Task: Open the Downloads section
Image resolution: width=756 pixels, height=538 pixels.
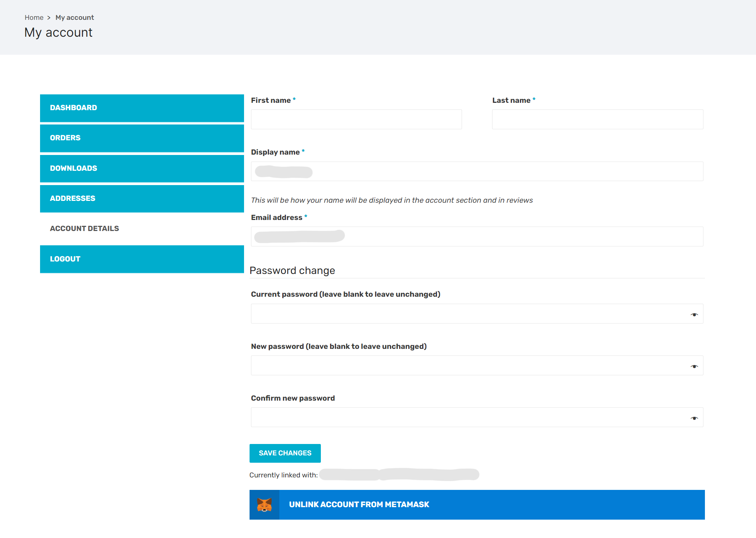Action: pos(142,169)
